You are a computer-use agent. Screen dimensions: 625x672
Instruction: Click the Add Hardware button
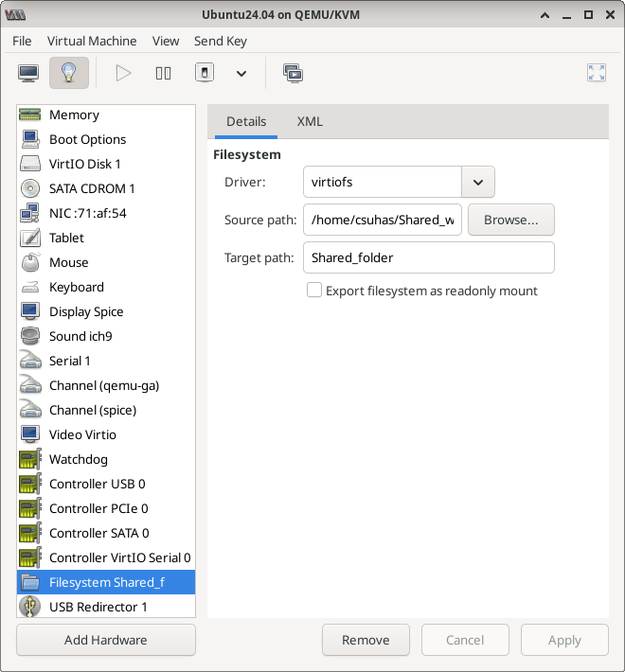pos(106,640)
